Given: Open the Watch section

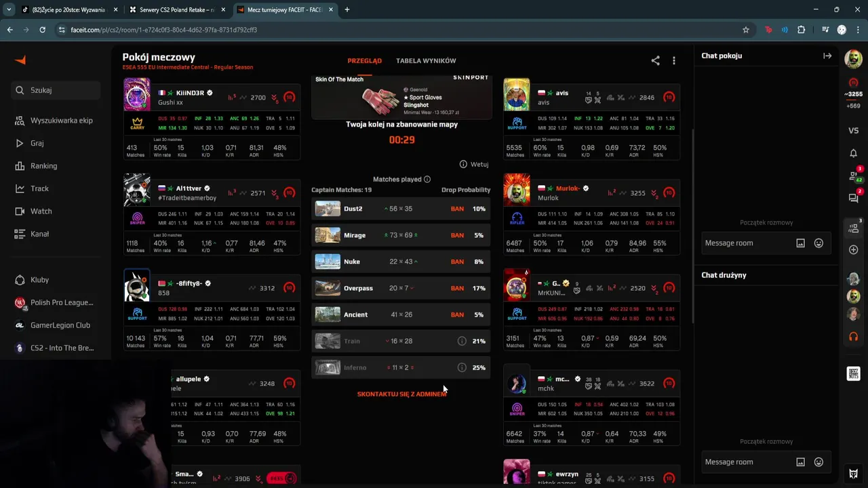Looking at the screenshot, I should click(x=34, y=211).
